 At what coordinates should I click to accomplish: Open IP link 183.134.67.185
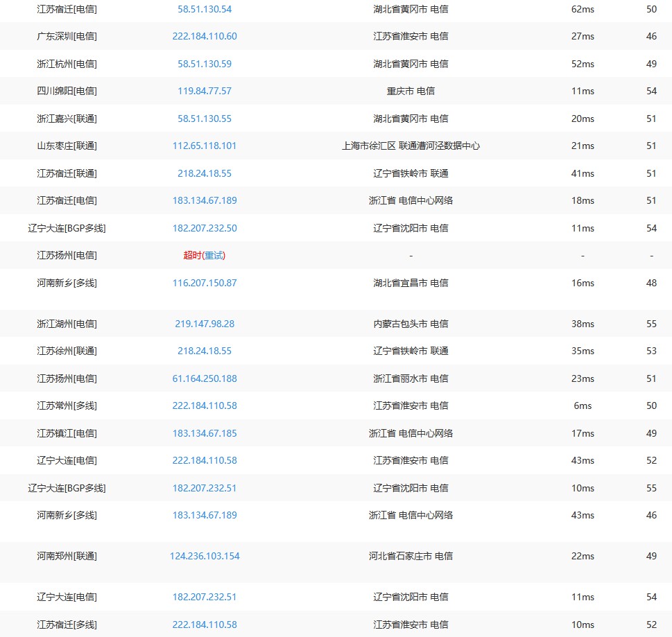[205, 433]
